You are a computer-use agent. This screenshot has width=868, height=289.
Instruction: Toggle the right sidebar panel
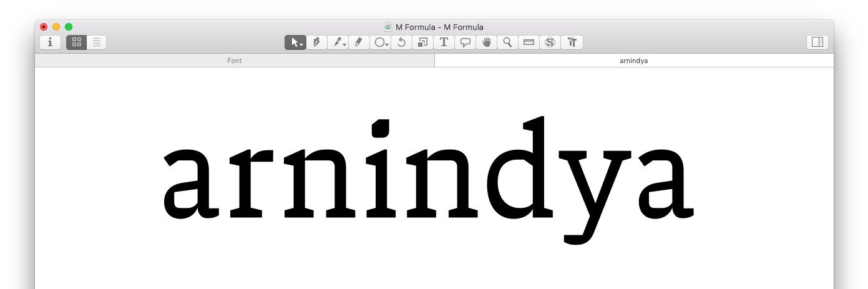pyautogui.click(x=817, y=42)
